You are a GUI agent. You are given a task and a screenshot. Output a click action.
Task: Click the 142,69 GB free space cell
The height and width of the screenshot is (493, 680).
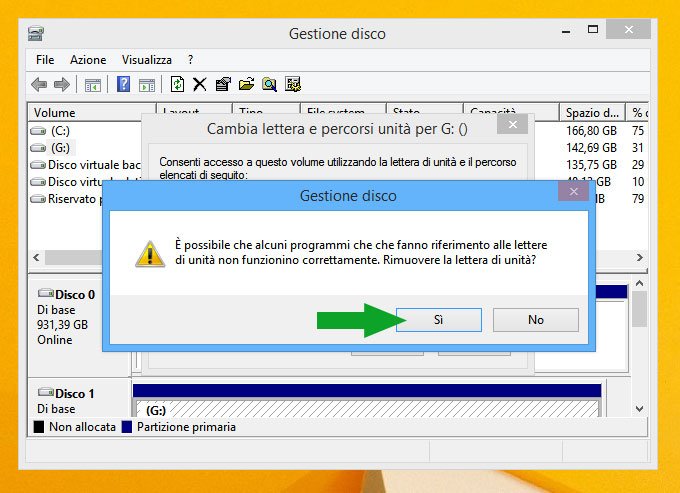(591, 148)
